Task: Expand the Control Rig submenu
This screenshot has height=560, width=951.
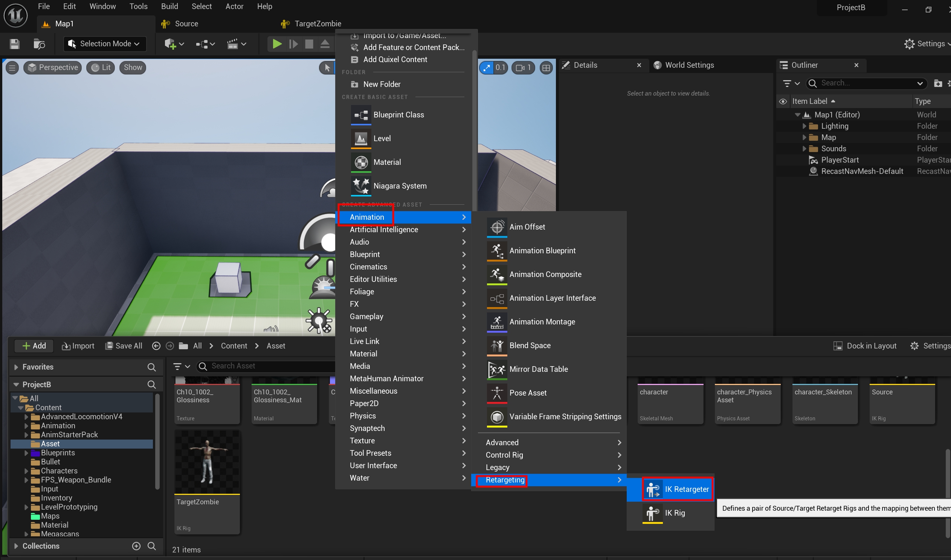Action: [548, 455]
